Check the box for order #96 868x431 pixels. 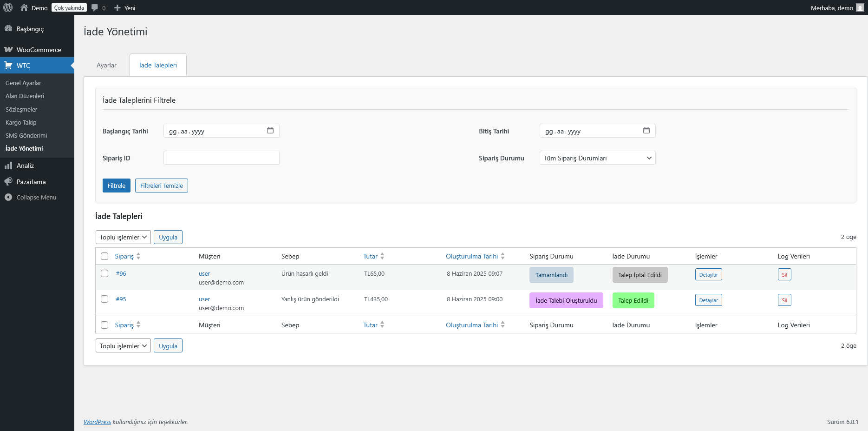click(x=104, y=273)
